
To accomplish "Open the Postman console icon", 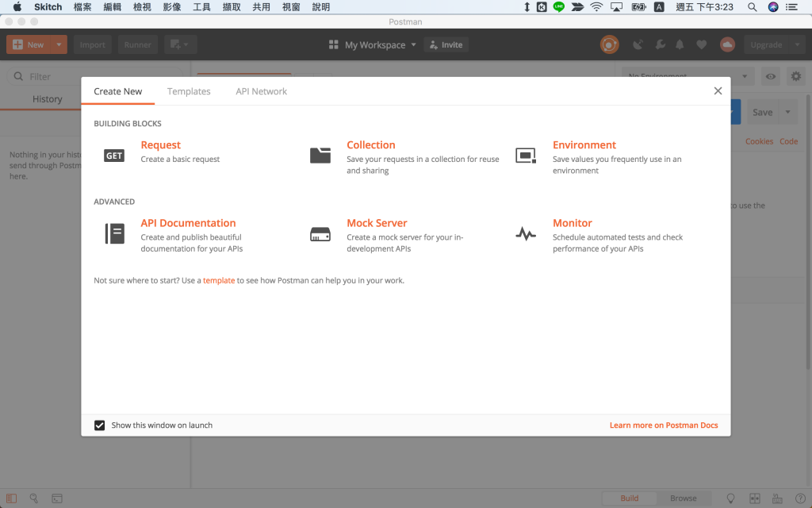I will (x=57, y=498).
